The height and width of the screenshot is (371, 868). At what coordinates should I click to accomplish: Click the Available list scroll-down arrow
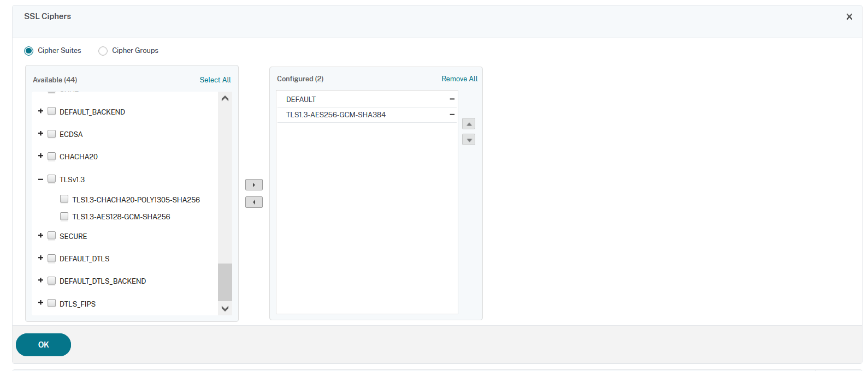point(225,308)
